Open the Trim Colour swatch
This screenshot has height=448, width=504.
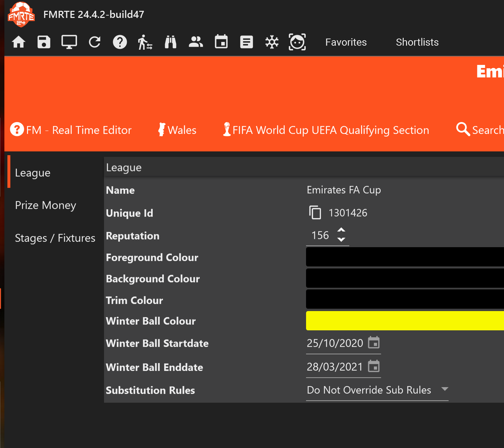[x=405, y=299]
